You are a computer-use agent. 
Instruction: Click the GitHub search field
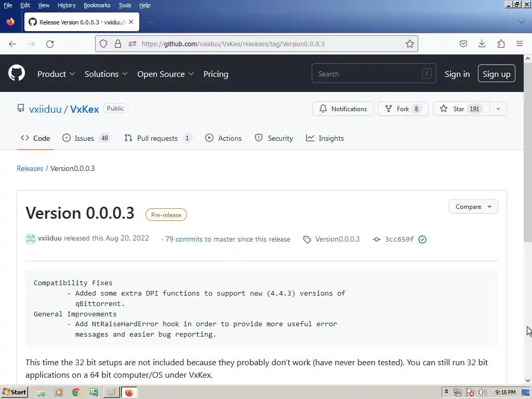[x=374, y=74]
